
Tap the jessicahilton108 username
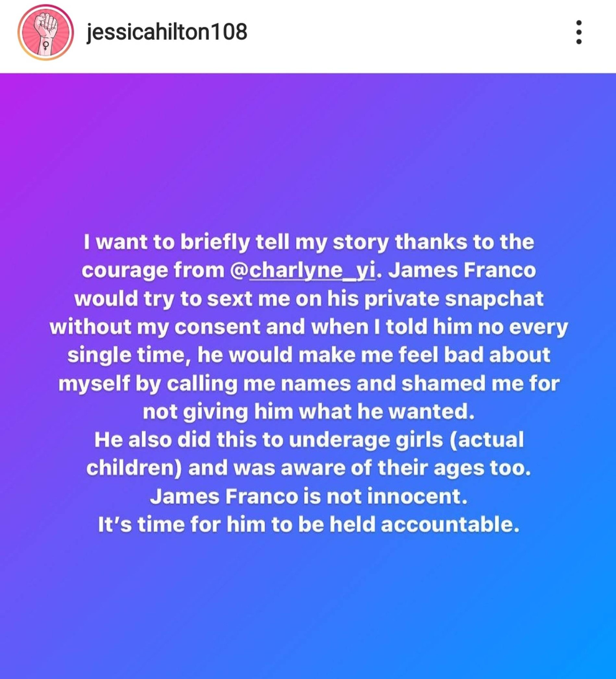[x=167, y=32]
